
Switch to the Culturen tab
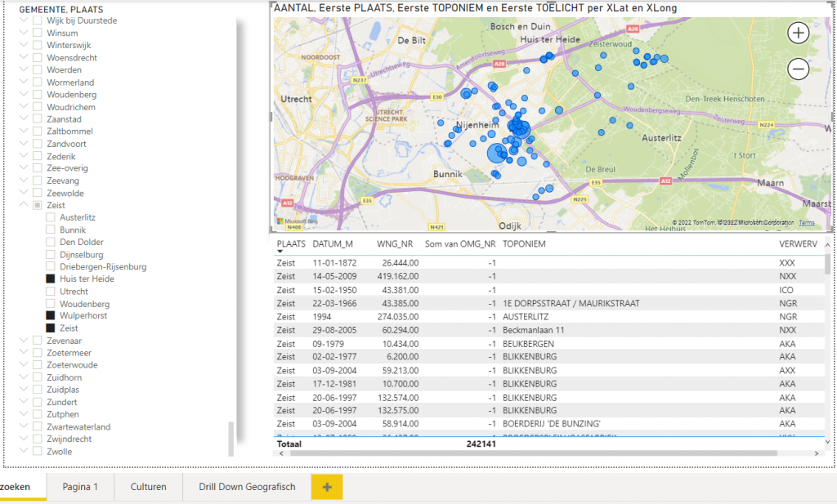(148, 487)
